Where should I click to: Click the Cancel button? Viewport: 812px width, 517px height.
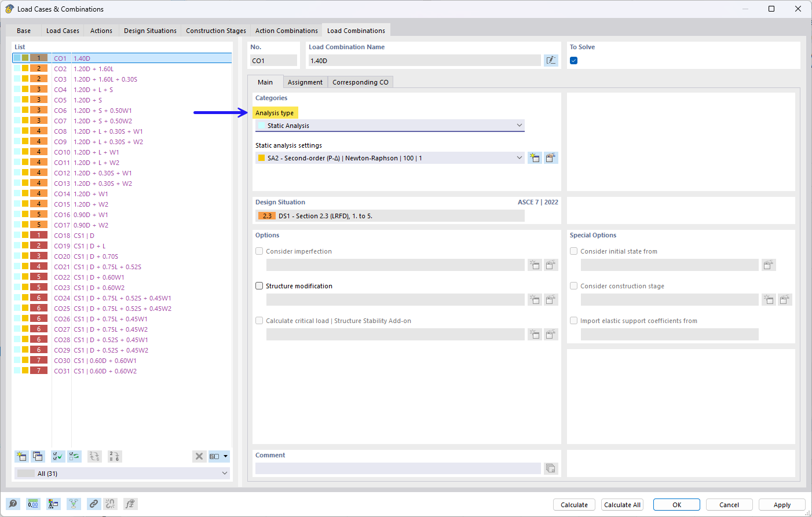(729, 505)
